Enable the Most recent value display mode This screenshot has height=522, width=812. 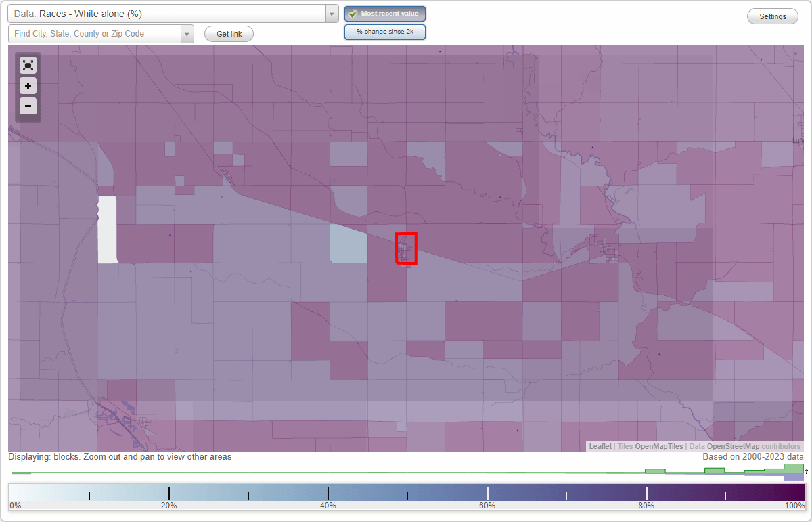click(384, 13)
